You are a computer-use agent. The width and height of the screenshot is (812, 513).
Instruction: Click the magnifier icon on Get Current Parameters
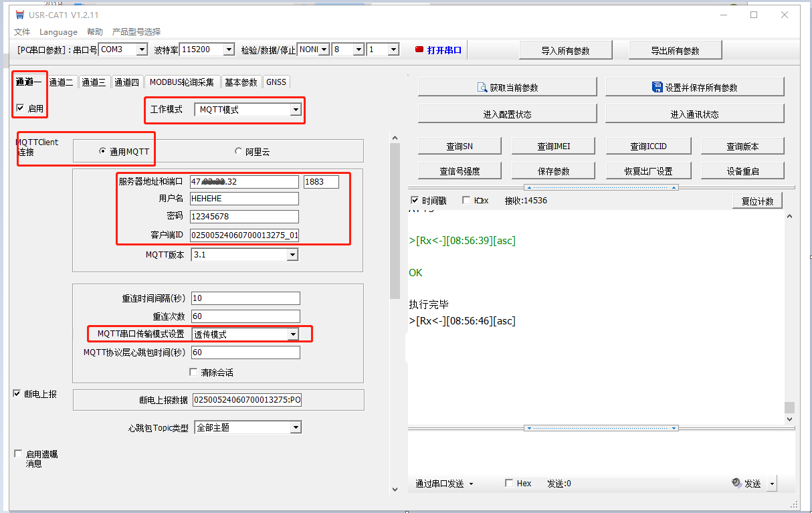point(482,88)
